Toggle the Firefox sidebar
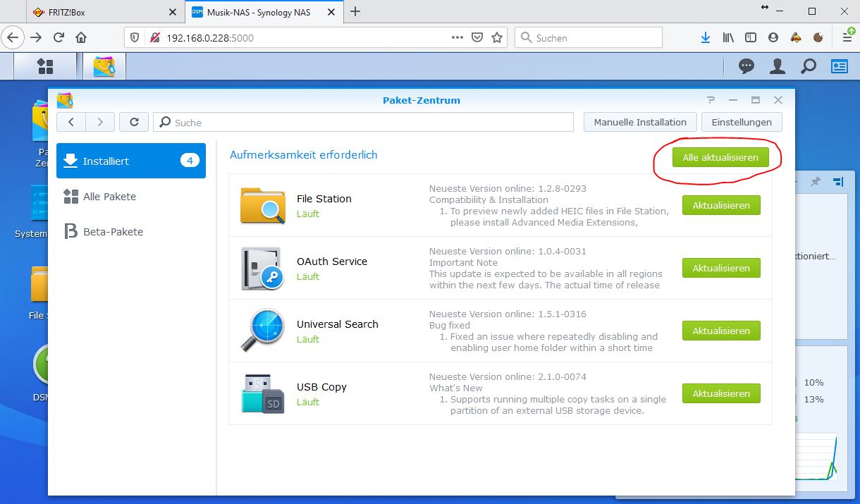This screenshot has width=860, height=504. (x=751, y=37)
